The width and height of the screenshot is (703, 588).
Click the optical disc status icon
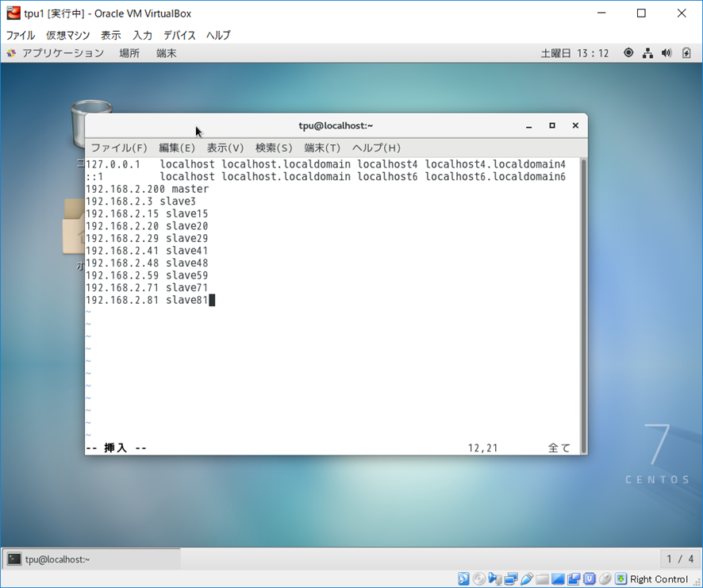click(479, 579)
